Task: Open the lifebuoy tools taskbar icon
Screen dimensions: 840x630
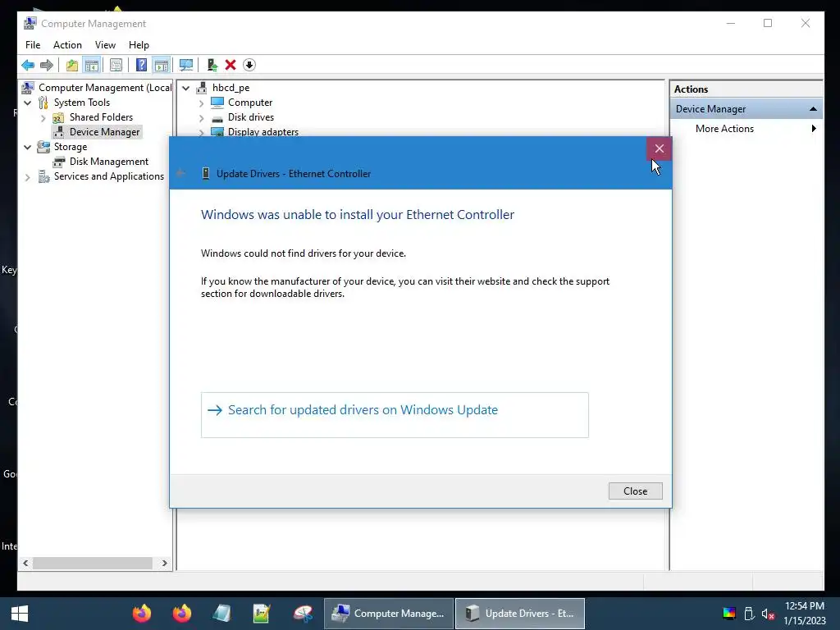Action: point(302,614)
